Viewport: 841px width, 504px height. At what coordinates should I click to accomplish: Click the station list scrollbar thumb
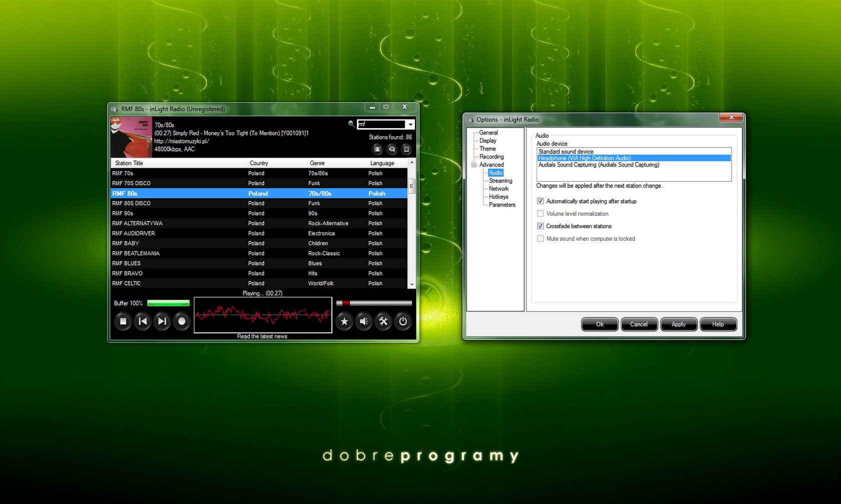[412, 186]
